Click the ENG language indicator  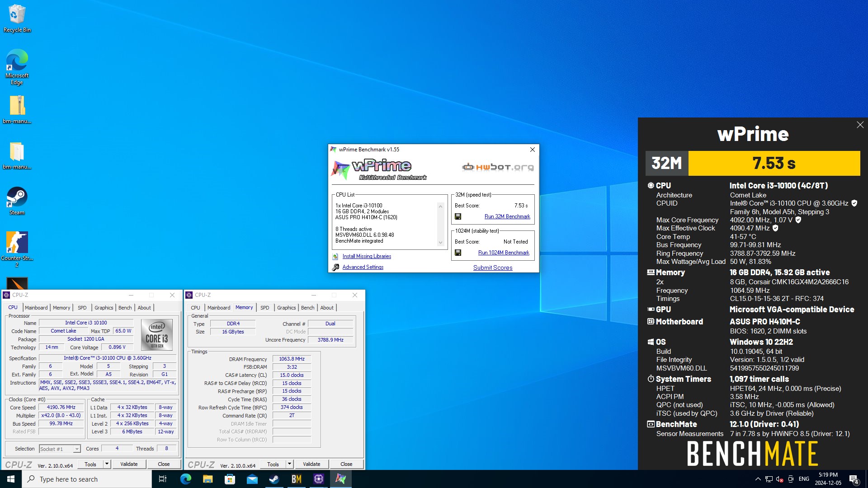804,479
